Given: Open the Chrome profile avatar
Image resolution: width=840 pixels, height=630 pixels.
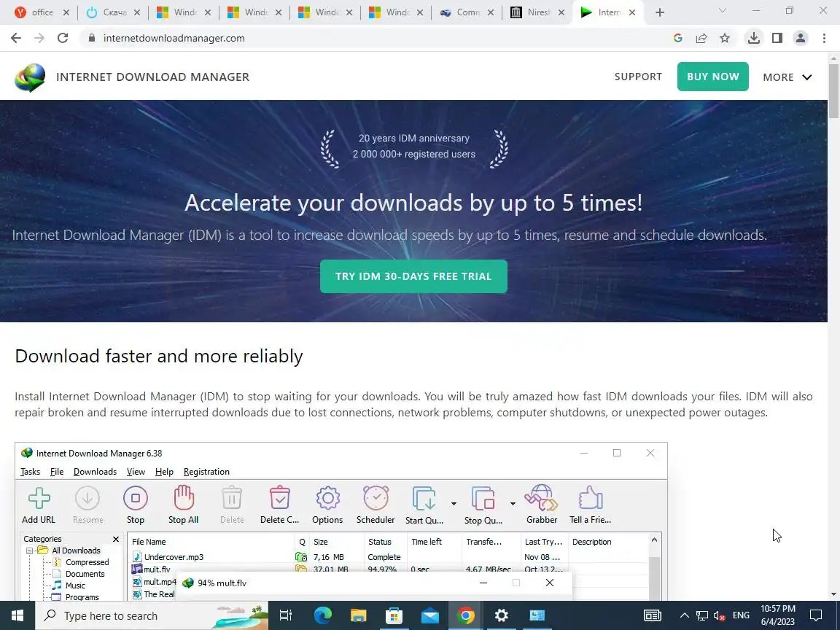Looking at the screenshot, I should (801, 38).
